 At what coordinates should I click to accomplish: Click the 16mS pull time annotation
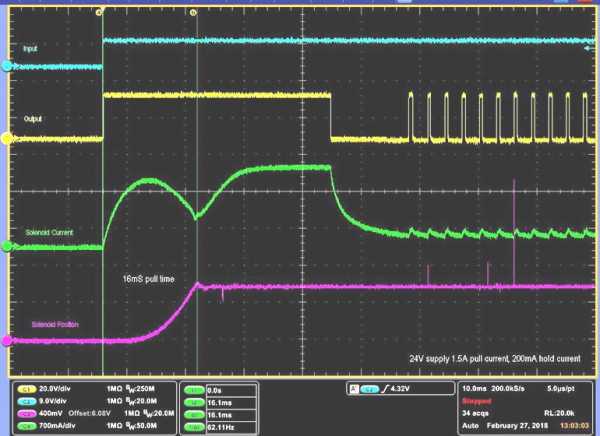(148, 279)
